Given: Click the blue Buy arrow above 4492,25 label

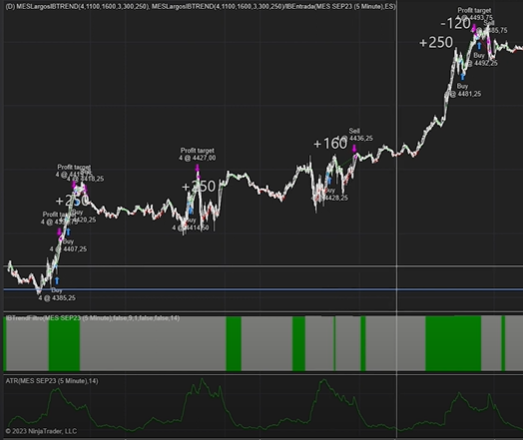Looking at the screenshot, I should 479,45.
